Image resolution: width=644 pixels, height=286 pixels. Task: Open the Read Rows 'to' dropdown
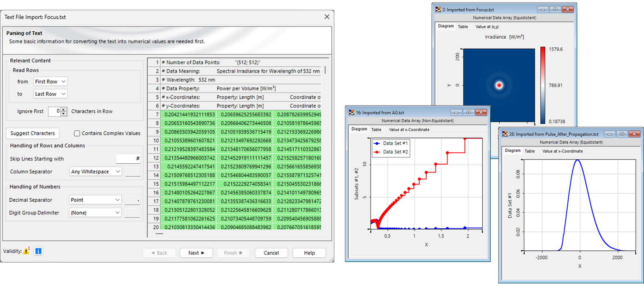tap(50, 94)
